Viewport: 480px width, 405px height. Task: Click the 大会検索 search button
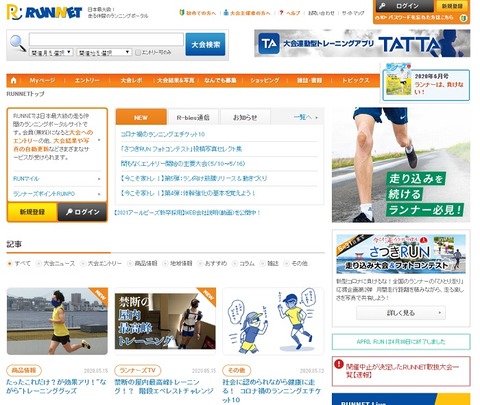click(205, 44)
